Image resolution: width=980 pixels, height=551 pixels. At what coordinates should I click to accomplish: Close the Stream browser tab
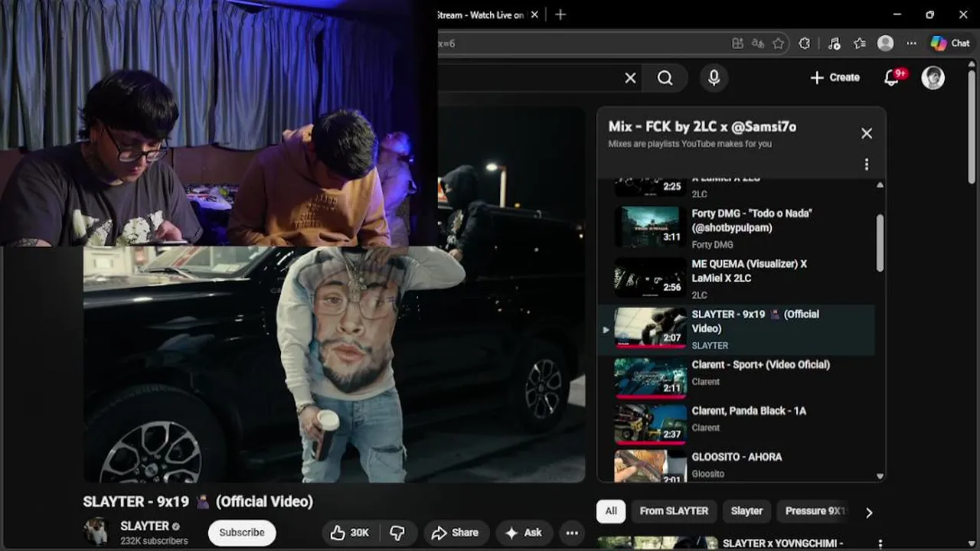[x=535, y=15]
